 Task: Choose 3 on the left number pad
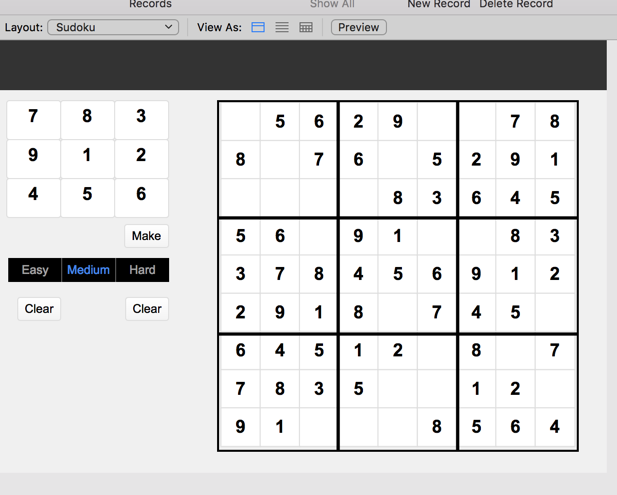pyautogui.click(x=141, y=120)
